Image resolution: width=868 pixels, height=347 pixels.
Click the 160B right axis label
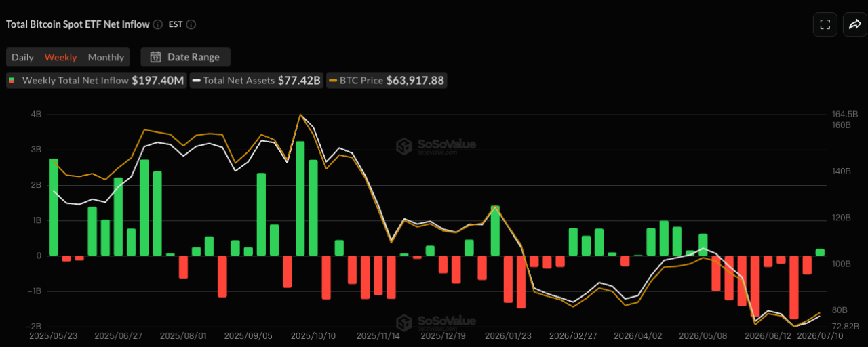tap(841, 125)
